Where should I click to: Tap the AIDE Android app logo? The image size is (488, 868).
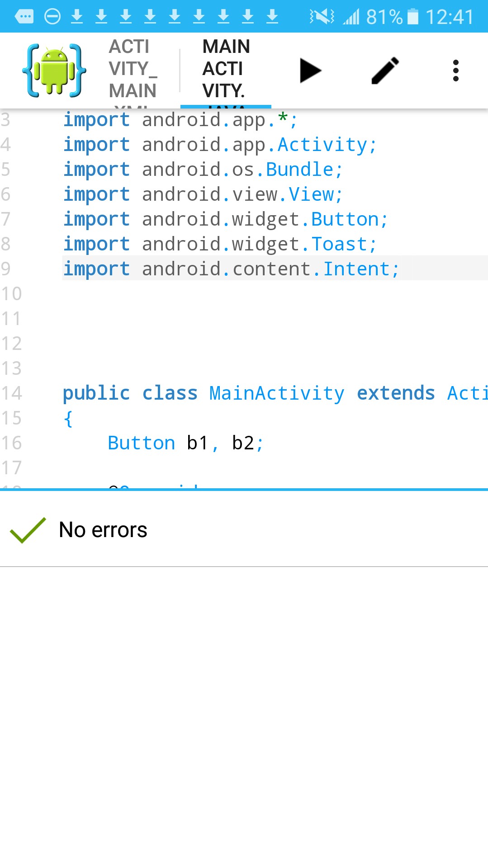54,71
